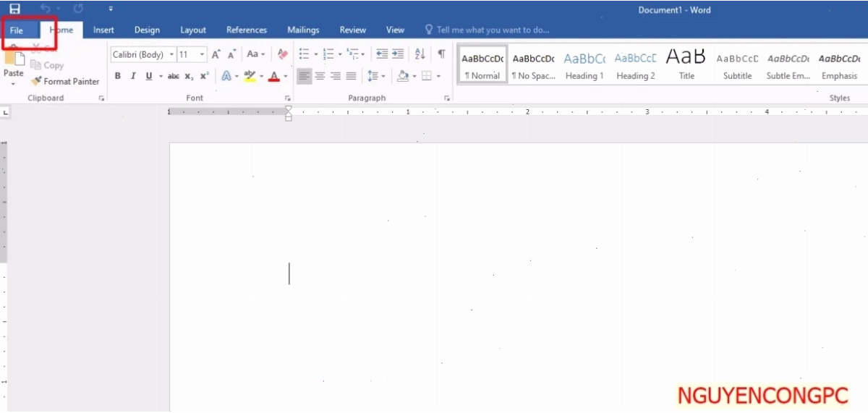Viewport: 868px width, 413px height.
Task: Activate Format Painter
Action: 65,82
